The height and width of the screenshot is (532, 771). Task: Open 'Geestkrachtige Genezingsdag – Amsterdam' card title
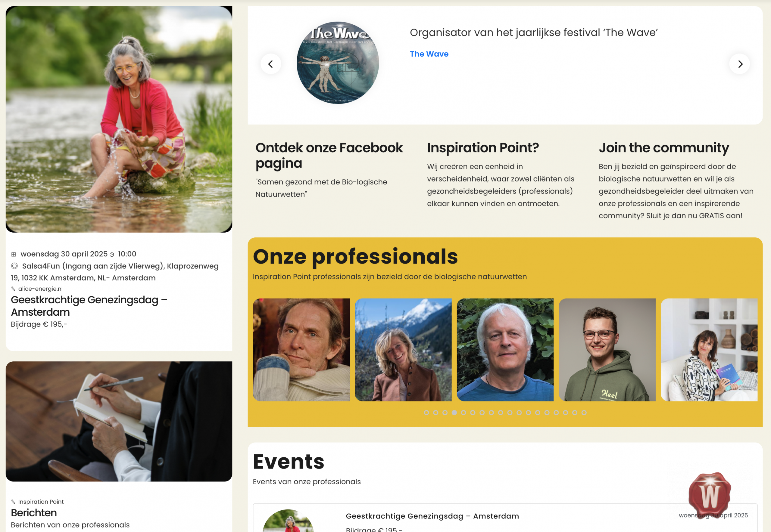pyautogui.click(x=89, y=306)
